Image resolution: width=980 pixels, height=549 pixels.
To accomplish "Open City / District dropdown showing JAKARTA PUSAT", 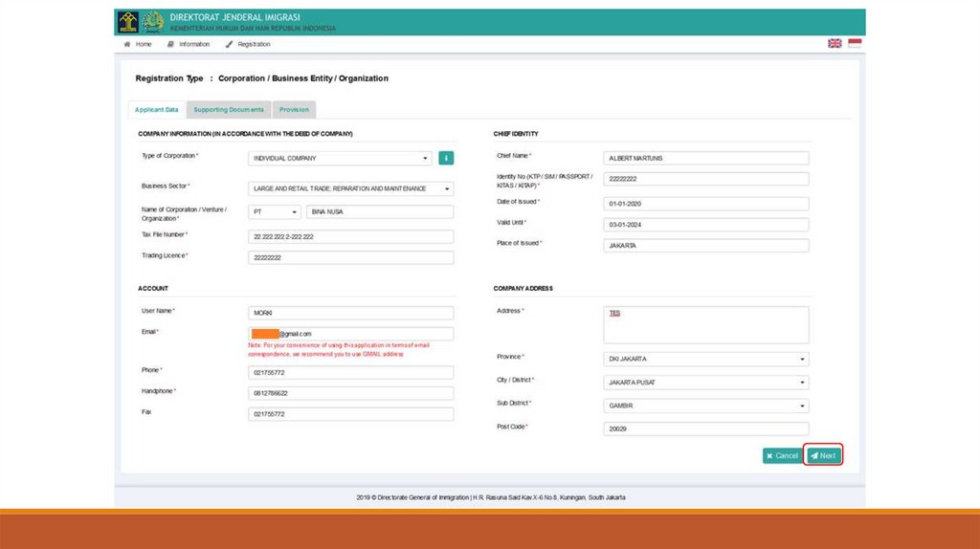I will [x=706, y=383].
